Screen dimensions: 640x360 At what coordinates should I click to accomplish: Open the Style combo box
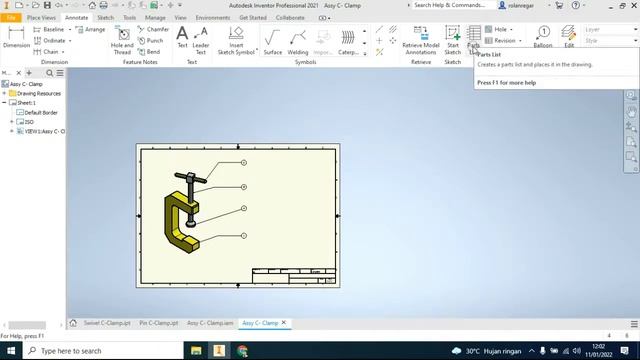point(611,40)
